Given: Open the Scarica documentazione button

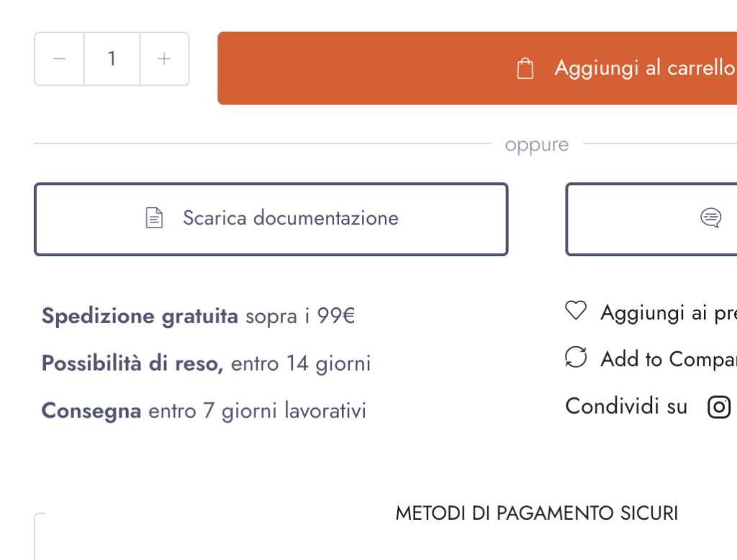Looking at the screenshot, I should click(271, 219).
